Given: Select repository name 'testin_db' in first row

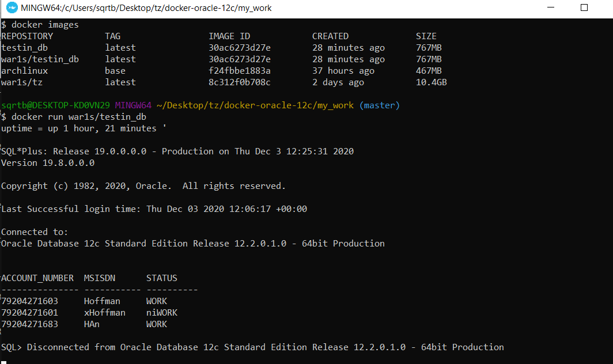Looking at the screenshot, I should pos(24,48).
